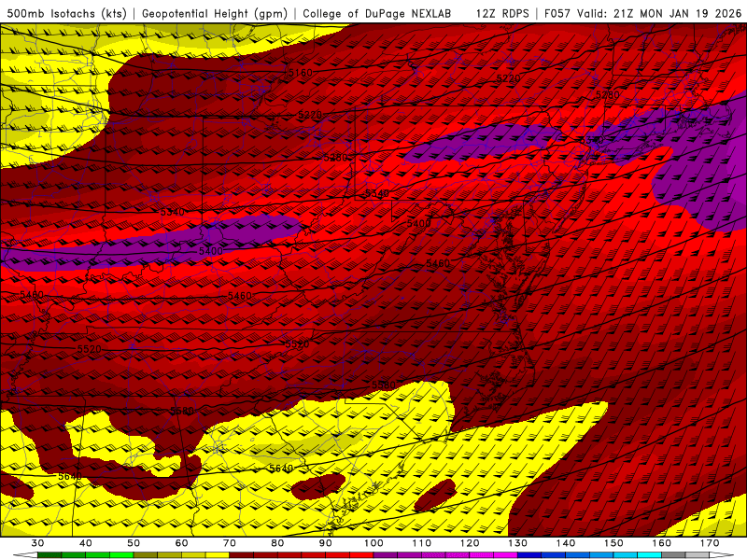
Task: Click the dark blue swatch right of 130
Action: [x=529, y=554]
